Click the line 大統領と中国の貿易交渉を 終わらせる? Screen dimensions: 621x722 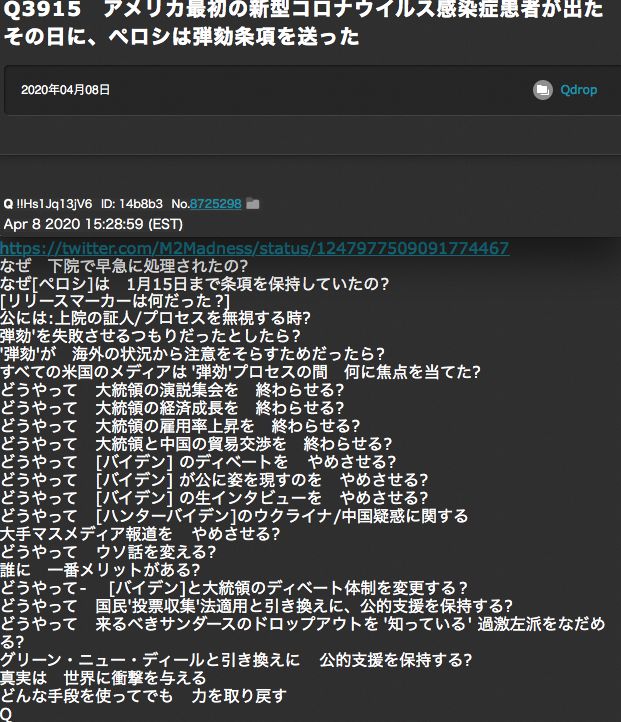[196, 444]
